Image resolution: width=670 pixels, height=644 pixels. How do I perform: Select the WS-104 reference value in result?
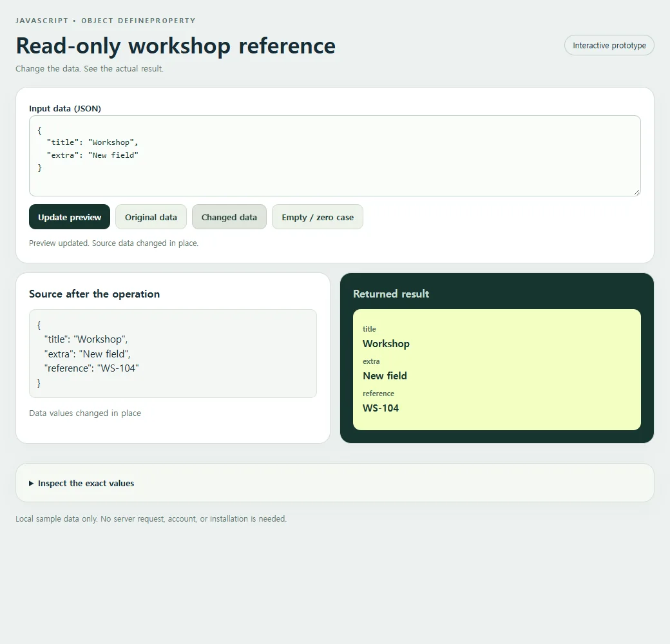click(x=381, y=408)
